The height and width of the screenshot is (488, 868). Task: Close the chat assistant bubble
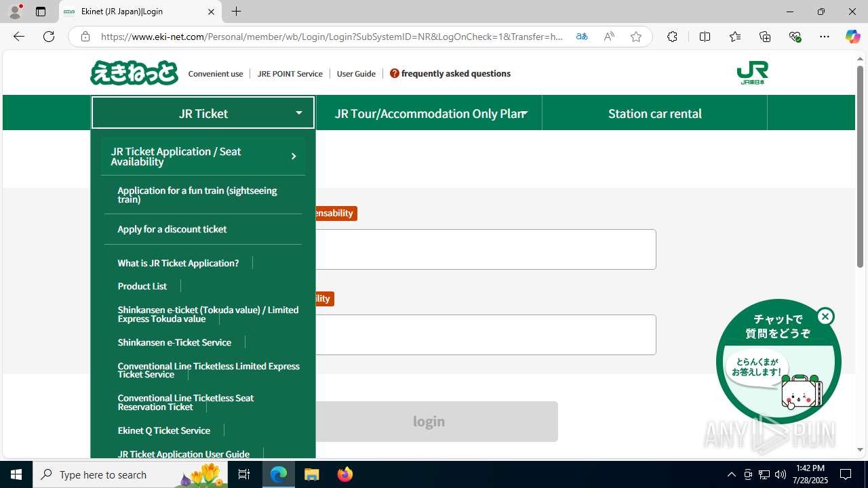point(825,317)
